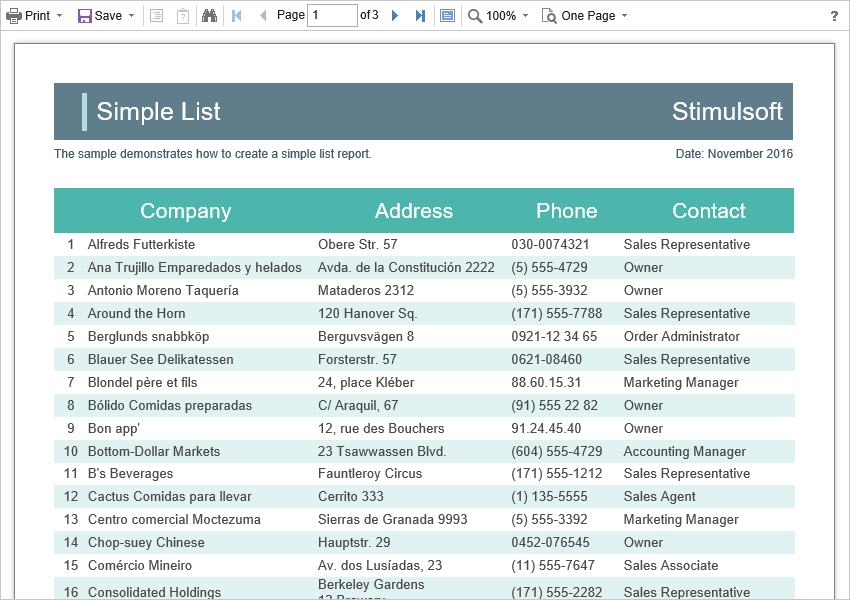Open the Print dropdown arrow

tap(59, 16)
